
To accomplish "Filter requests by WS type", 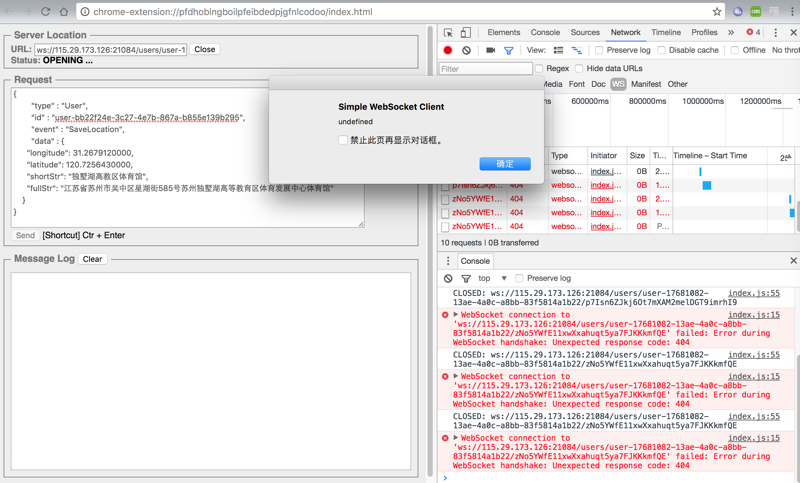I will coord(618,84).
